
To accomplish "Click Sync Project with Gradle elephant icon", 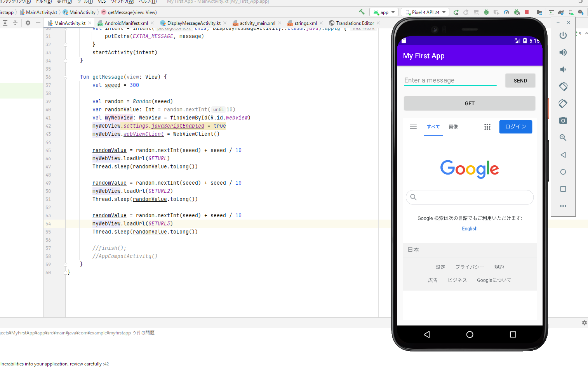I will (x=561, y=12).
